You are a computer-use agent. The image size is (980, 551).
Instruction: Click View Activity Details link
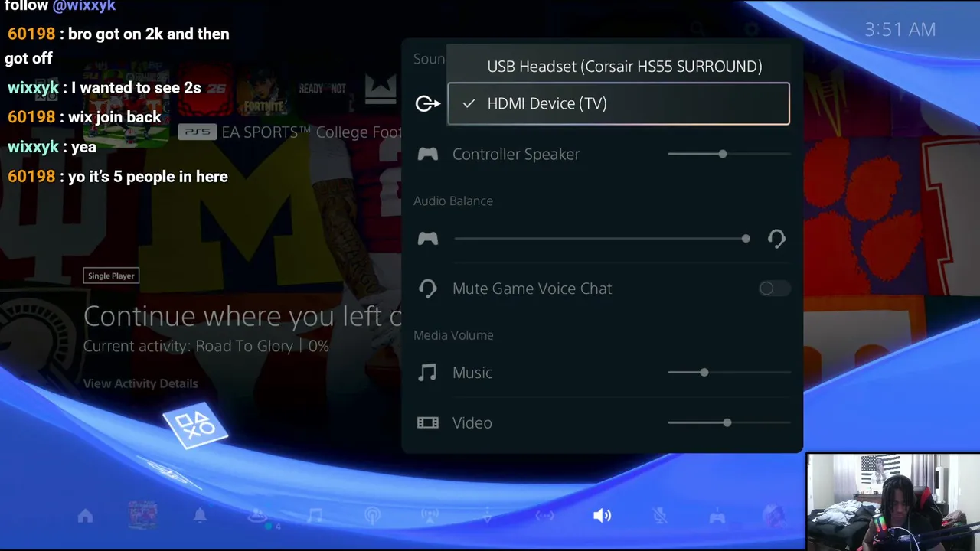tap(140, 383)
